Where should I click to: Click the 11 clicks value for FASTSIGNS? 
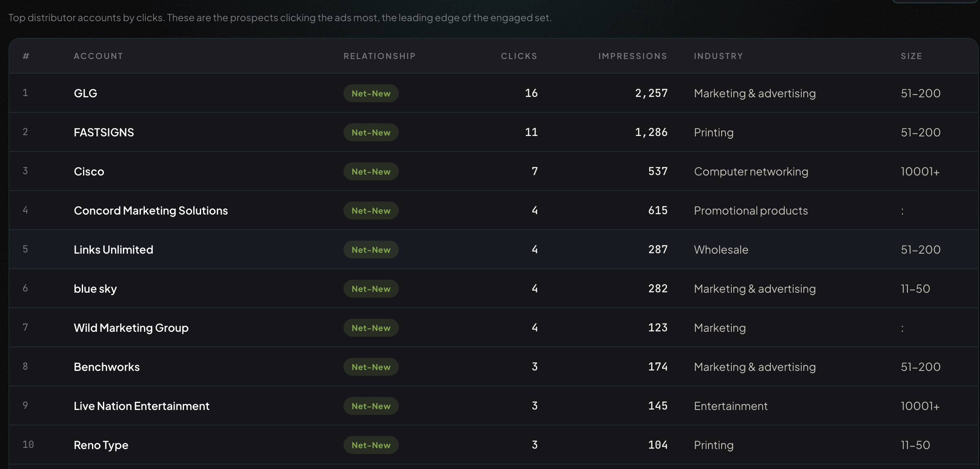(531, 132)
